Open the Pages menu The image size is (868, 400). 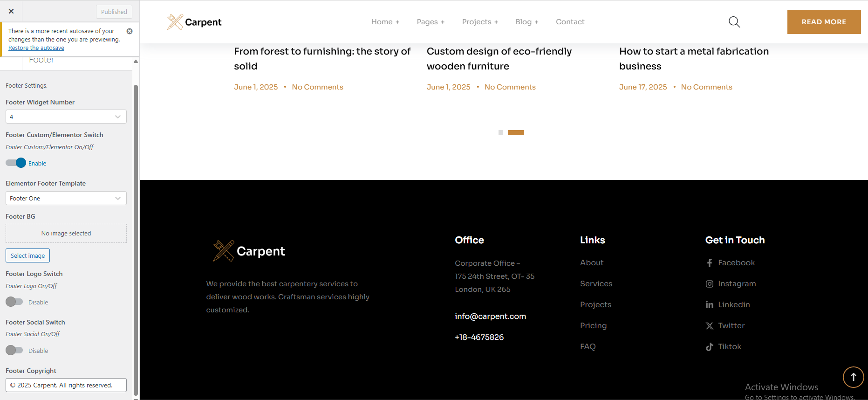coord(431,22)
